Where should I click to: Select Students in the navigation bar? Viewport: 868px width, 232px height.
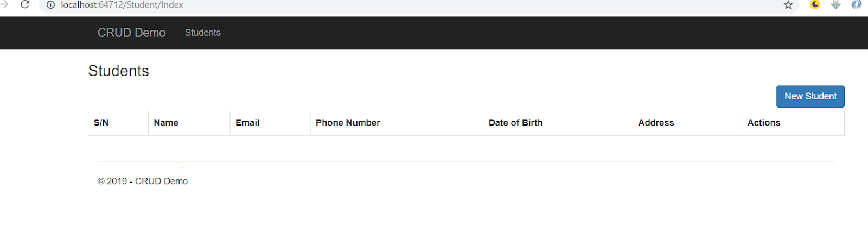(x=202, y=33)
